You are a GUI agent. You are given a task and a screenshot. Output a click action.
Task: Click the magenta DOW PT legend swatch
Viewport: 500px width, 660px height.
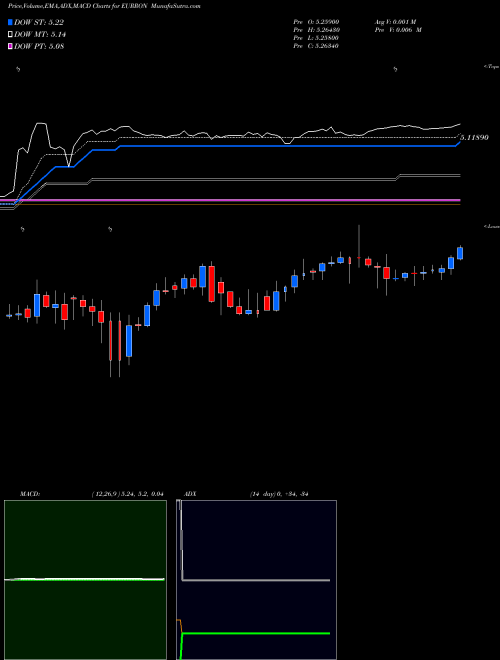(11, 46)
